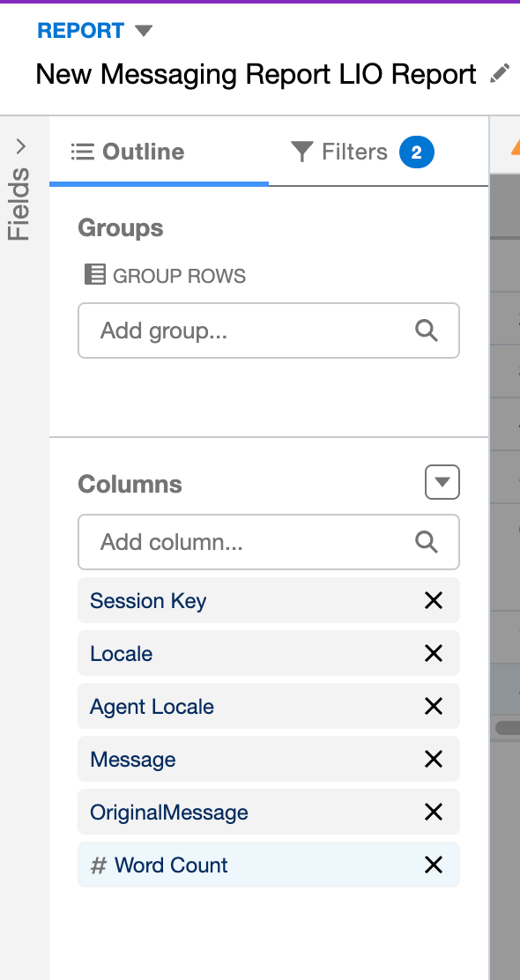Screen dimensions: 520x980
Task: Remove the OriginalMessage column
Action: coord(433,812)
